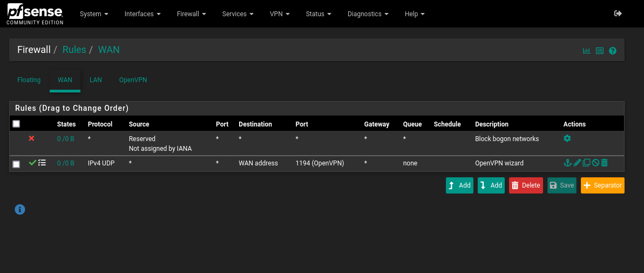Click the red Delete button
Viewport: 644px width, 273px height.
point(526,185)
